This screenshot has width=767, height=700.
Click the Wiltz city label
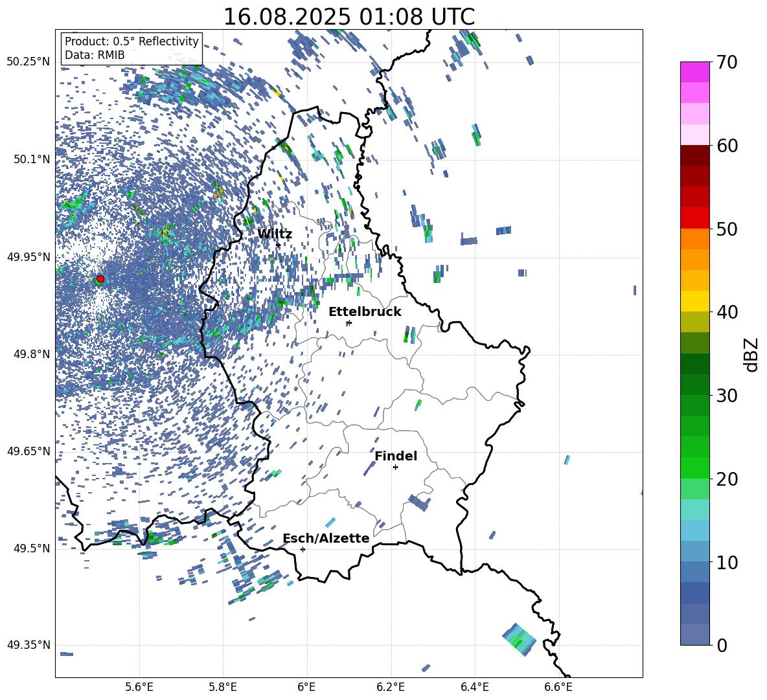point(275,234)
